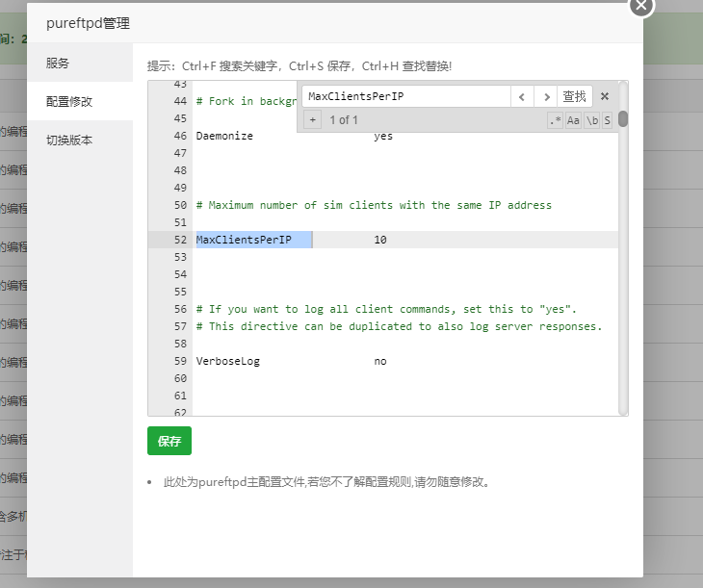Screen dimensions: 703x588
Task: Close the search box
Action: [x=605, y=96]
